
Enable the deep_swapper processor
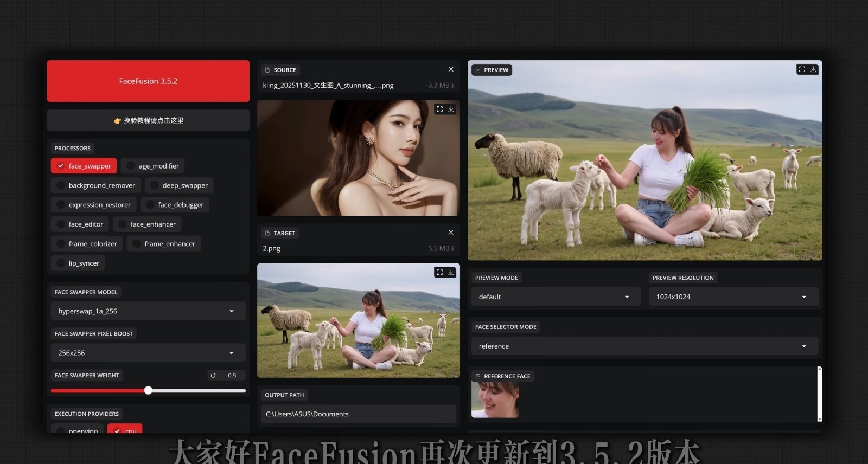coord(179,185)
